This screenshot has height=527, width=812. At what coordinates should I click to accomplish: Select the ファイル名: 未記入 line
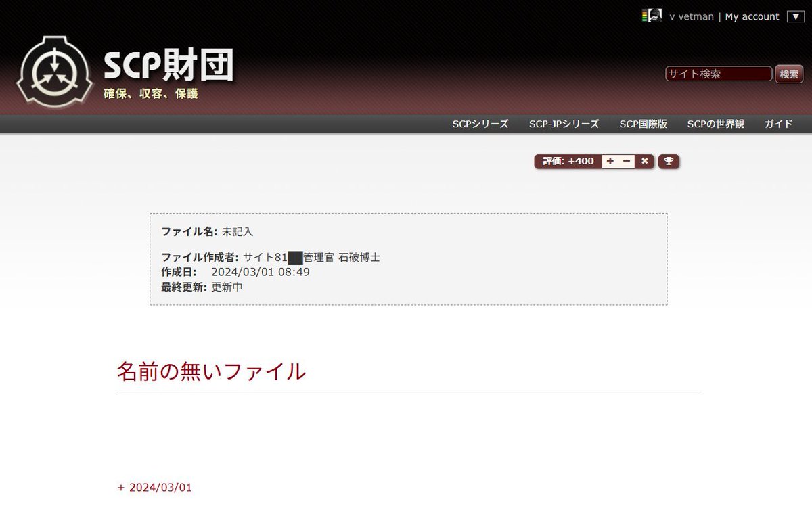(x=207, y=231)
